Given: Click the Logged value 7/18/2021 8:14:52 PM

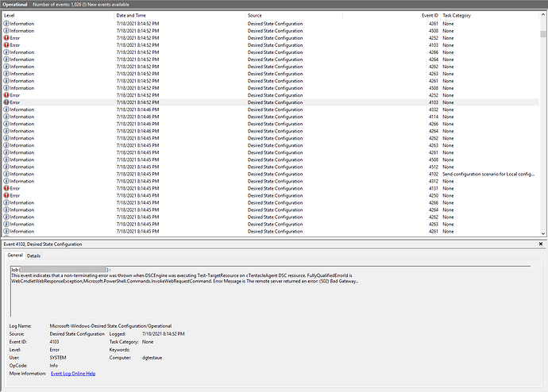Looking at the screenshot, I should (x=164, y=334).
